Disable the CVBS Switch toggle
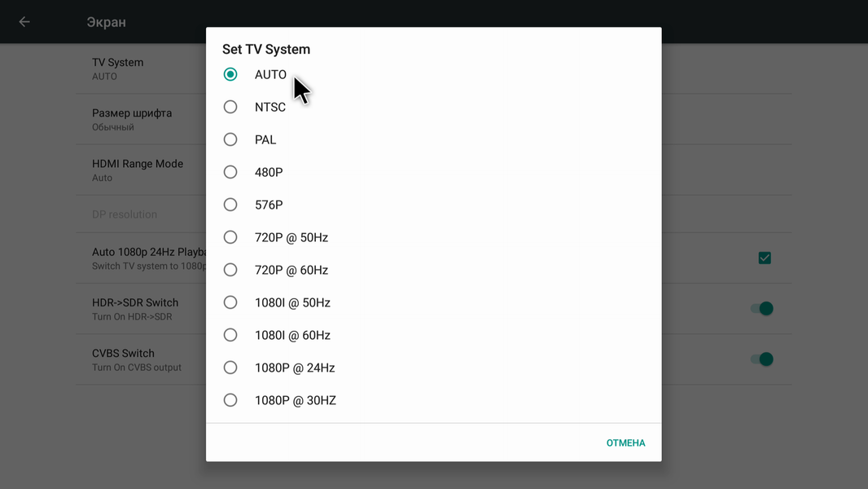The width and height of the screenshot is (868, 489). (x=761, y=359)
